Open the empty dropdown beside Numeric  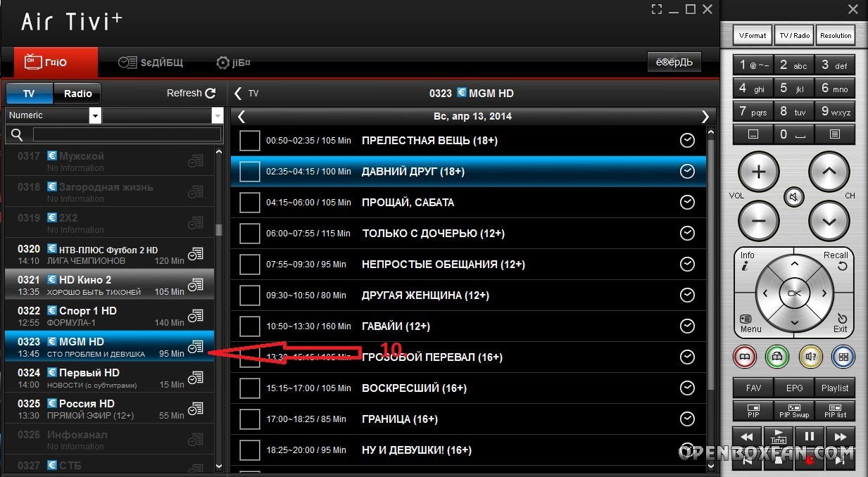point(163,115)
